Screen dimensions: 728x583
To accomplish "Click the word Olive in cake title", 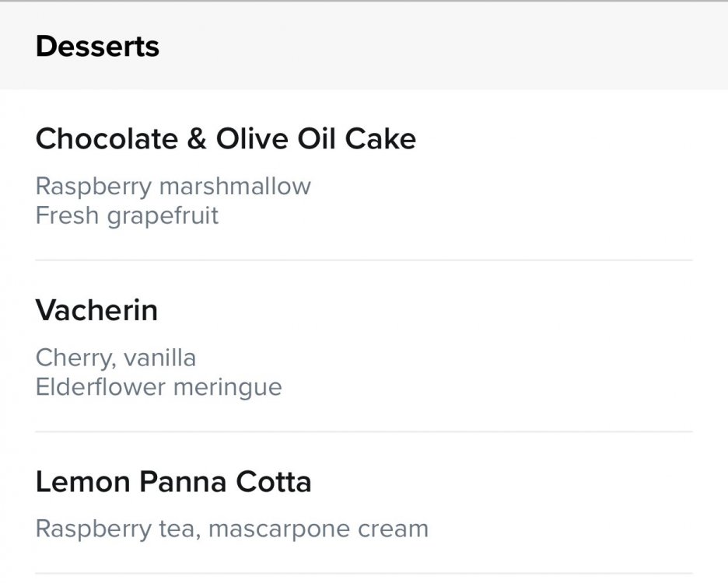I will (x=252, y=139).
